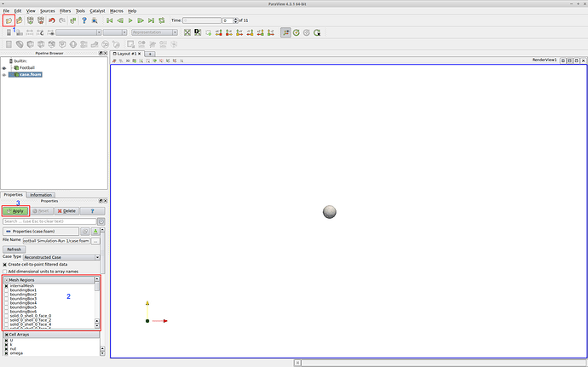Uncheck the nut cell array

click(6, 349)
